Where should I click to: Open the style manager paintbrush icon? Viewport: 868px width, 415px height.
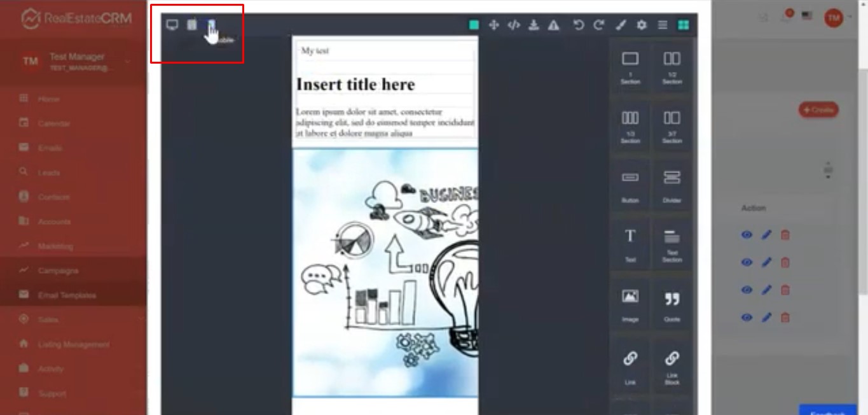621,25
